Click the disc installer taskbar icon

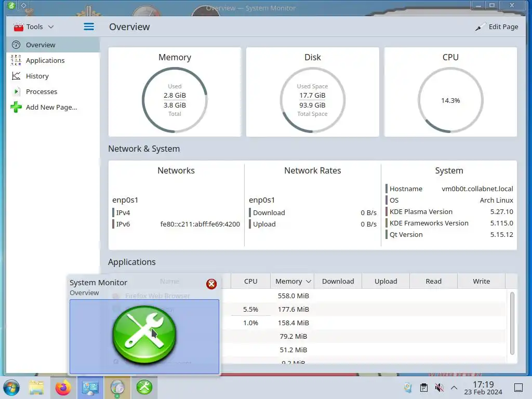pyautogui.click(x=117, y=388)
